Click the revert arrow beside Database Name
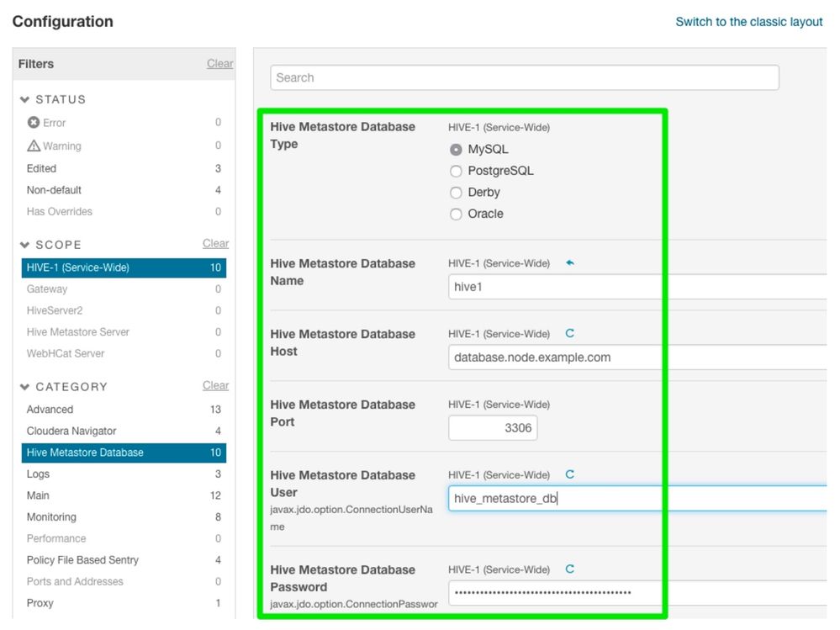840x630 pixels. (569, 263)
